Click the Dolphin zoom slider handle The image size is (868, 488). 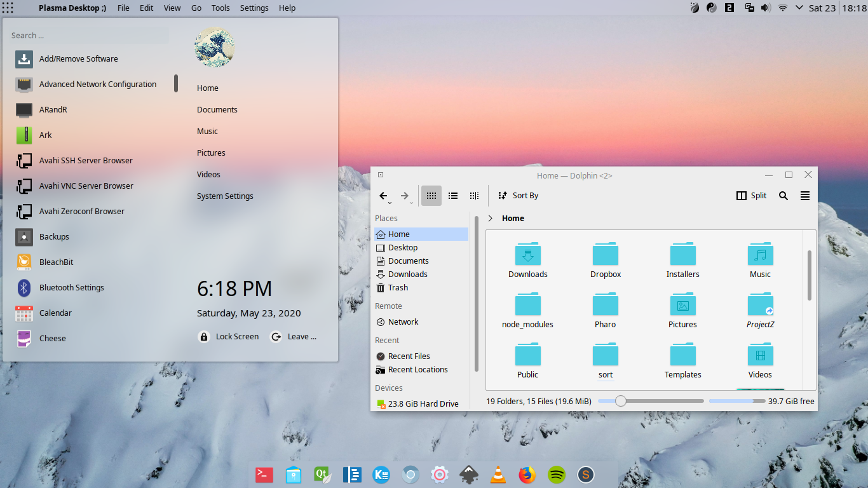pyautogui.click(x=621, y=401)
